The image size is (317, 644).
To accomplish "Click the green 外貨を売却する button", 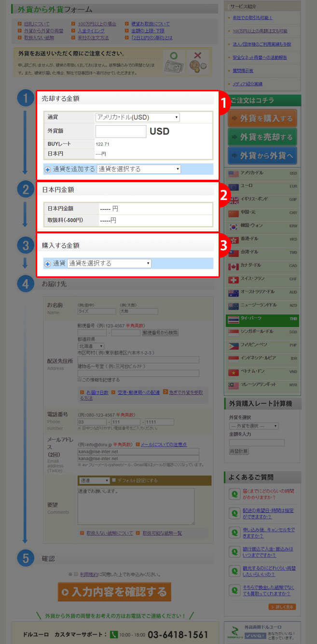I will 262,137.
